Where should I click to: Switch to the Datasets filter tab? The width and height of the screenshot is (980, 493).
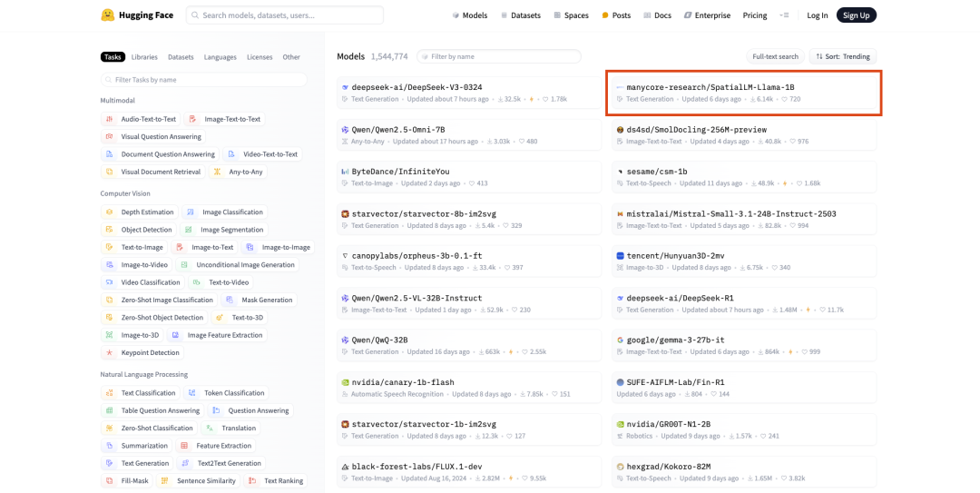pos(181,57)
